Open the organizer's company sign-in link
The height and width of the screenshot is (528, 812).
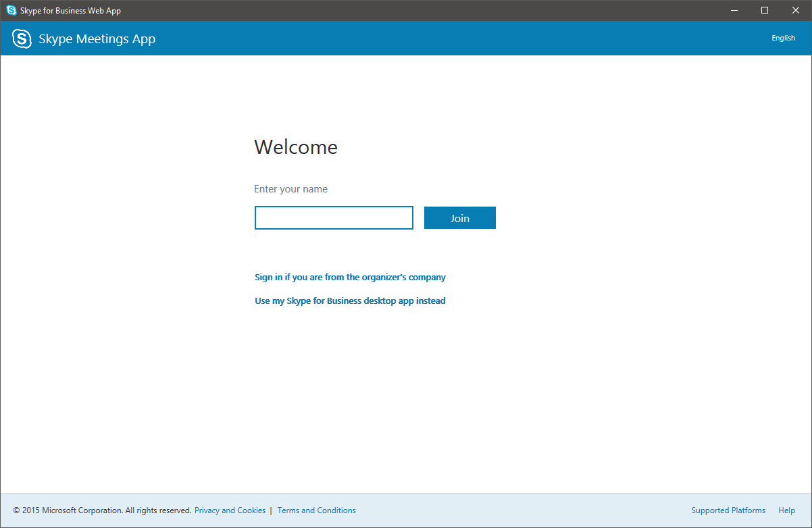tap(350, 277)
